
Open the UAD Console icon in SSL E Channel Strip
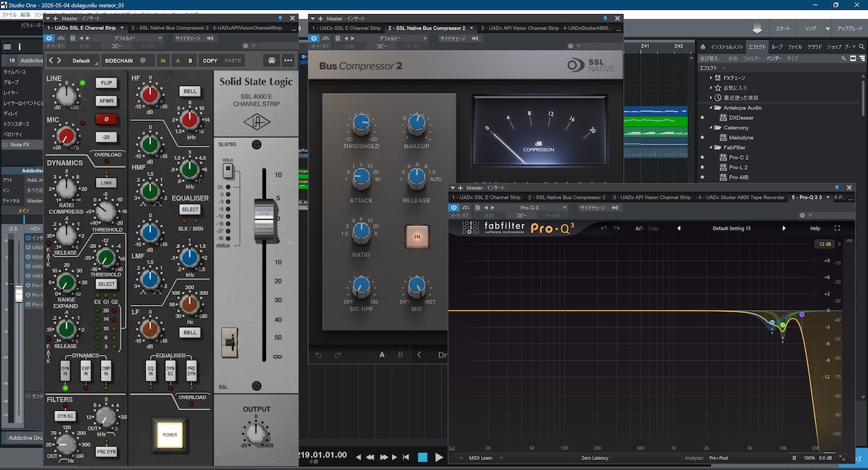point(271,60)
